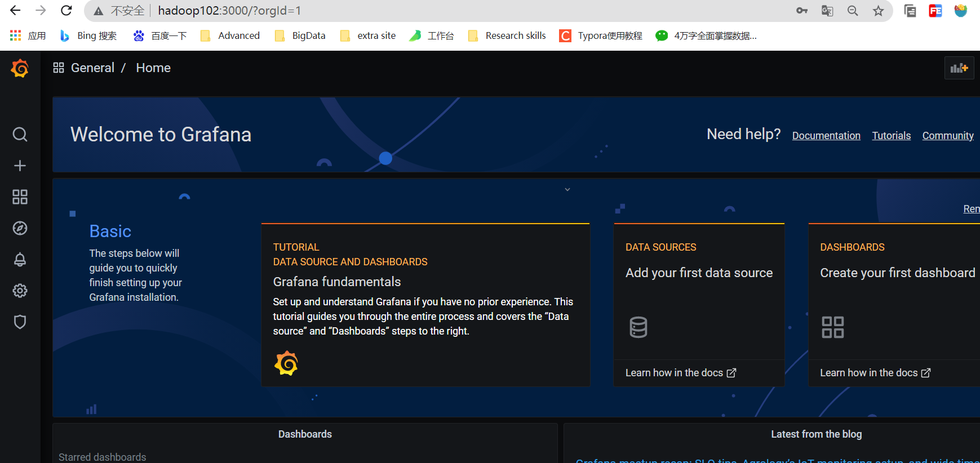Open the apps grid bookmark
This screenshot has width=980, height=463.
[x=28, y=35]
